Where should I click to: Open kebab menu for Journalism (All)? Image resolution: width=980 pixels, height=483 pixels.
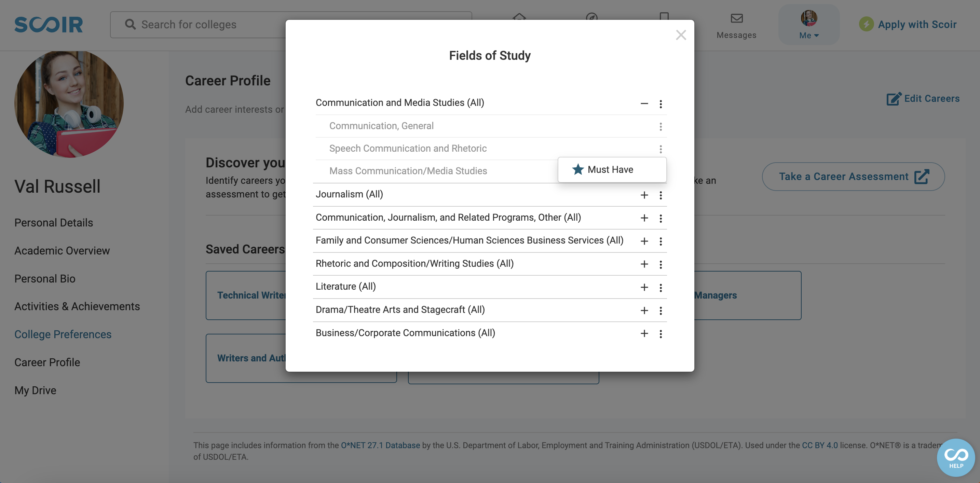[661, 195]
